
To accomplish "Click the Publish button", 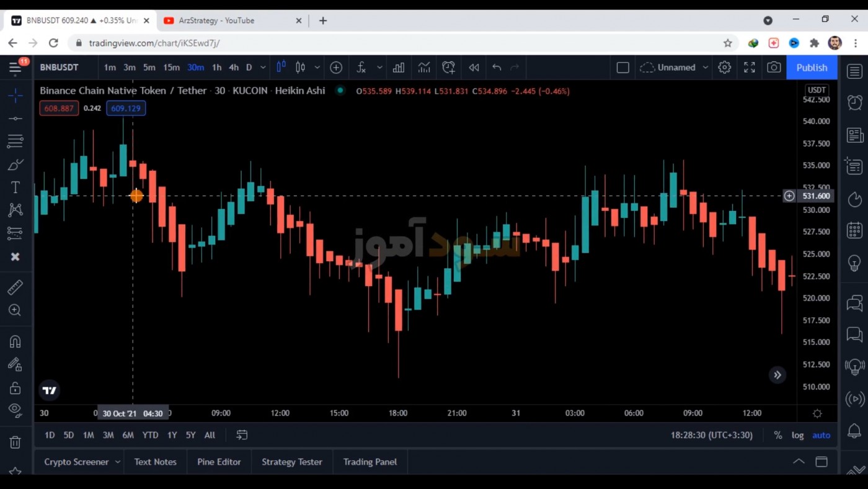I will (x=812, y=68).
